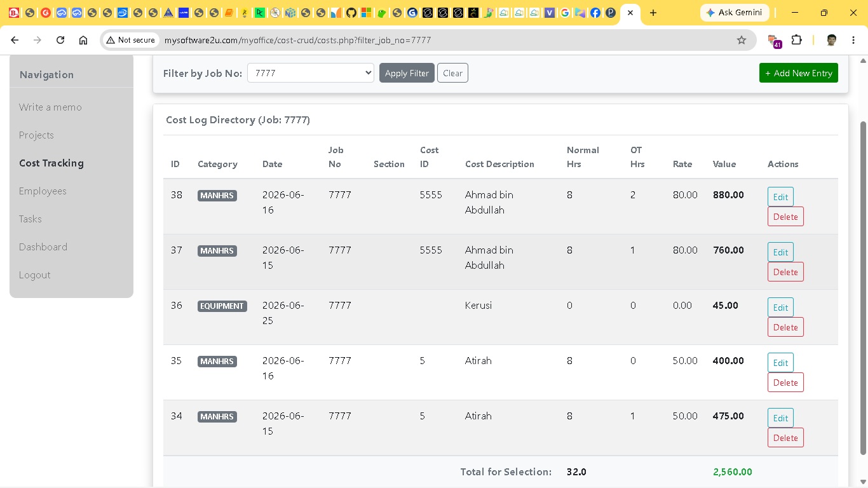Select Cost Tracking in navigation
The width and height of the screenshot is (868, 488).
pos(51,163)
